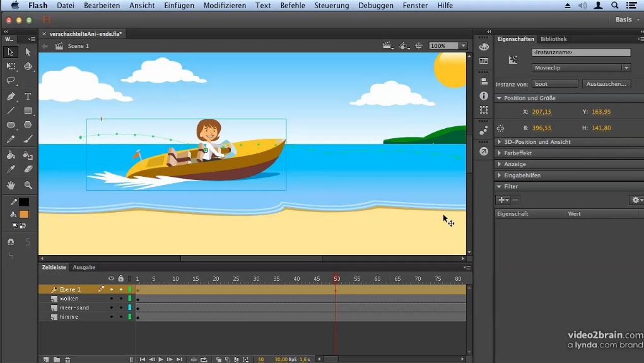Expand the Eingabehilfen section

(499, 175)
